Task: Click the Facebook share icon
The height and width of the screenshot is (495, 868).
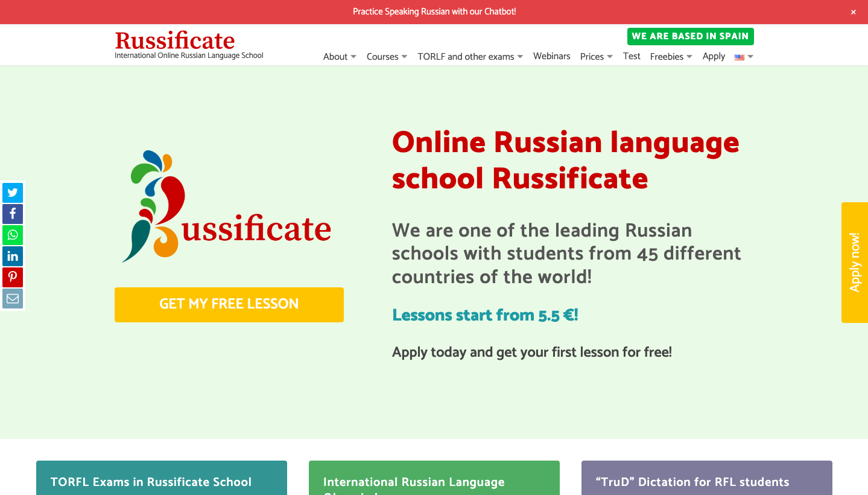Action: pos(13,214)
